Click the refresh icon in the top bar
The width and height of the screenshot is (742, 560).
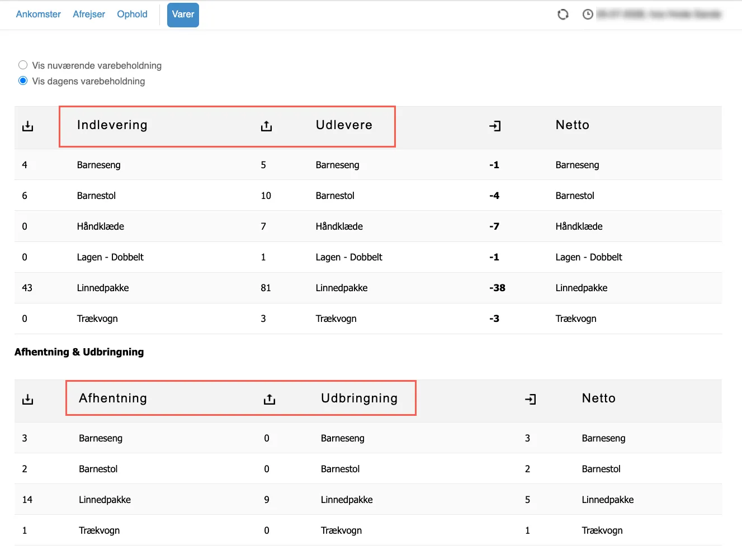click(x=563, y=15)
